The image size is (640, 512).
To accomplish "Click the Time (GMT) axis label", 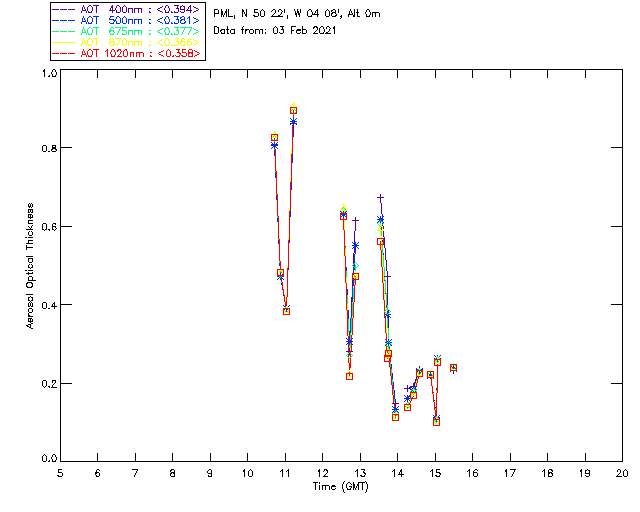I will point(341,486).
